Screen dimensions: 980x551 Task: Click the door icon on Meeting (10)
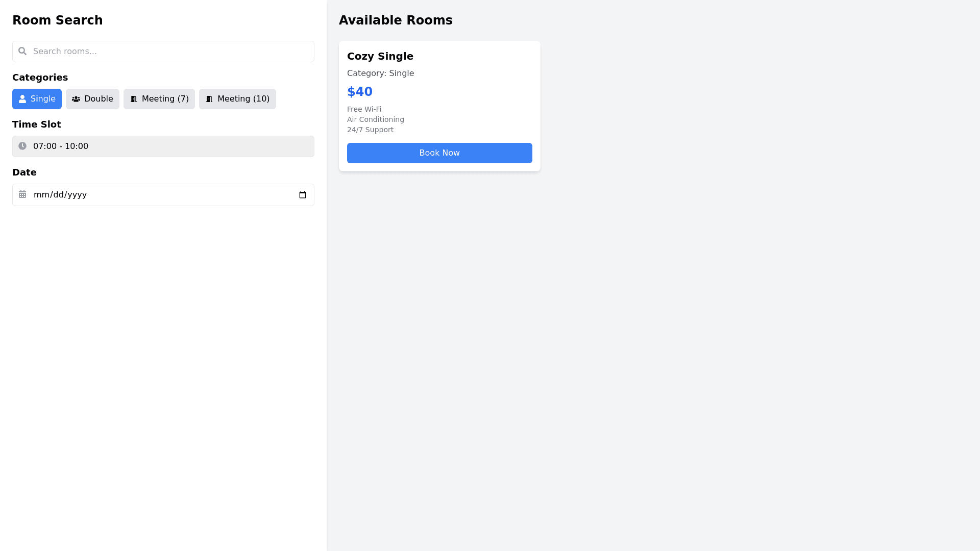[x=209, y=99]
